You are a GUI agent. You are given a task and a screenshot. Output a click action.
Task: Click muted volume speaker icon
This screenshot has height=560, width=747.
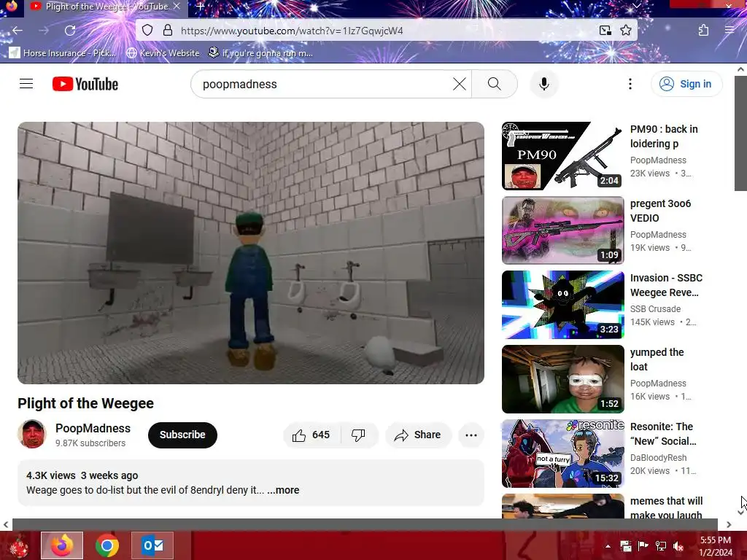tap(678, 546)
